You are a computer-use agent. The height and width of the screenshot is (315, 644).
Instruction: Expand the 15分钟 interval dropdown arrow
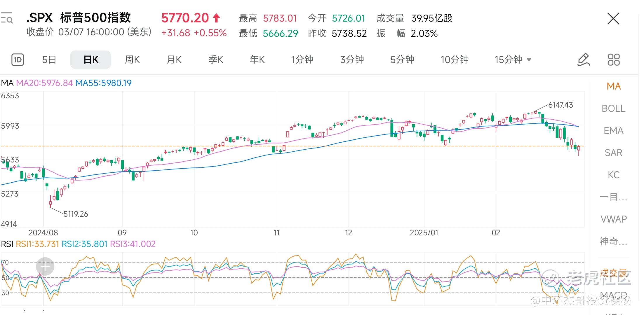coord(529,60)
